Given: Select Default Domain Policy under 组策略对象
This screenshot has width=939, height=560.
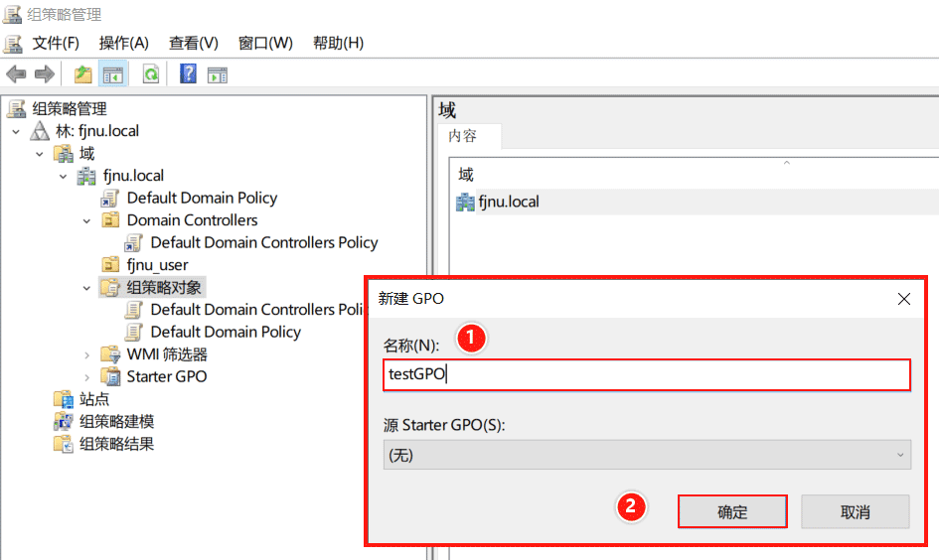Looking at the screenshot, I should (x=226, y=332).
